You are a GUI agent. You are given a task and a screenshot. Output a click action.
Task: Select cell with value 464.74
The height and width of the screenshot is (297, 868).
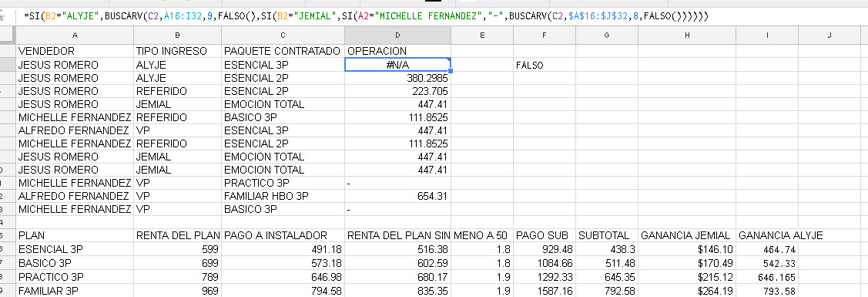pyautogui.click(x=767, y=249)
